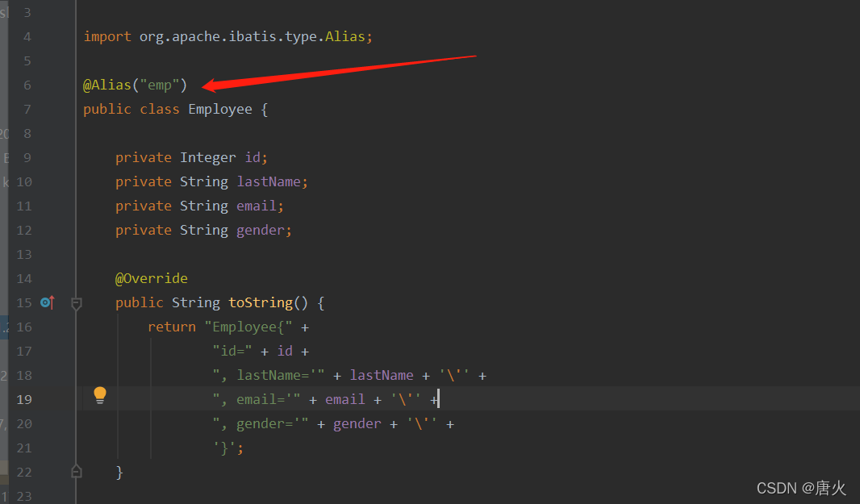Click the @Override annotation
This screenshot has height=504, width=860.
tap(152, 278)
